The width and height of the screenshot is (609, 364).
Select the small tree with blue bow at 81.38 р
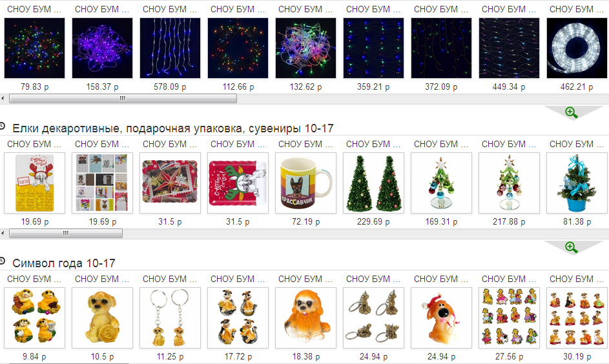pyautogui.click(x=577, y=183)
